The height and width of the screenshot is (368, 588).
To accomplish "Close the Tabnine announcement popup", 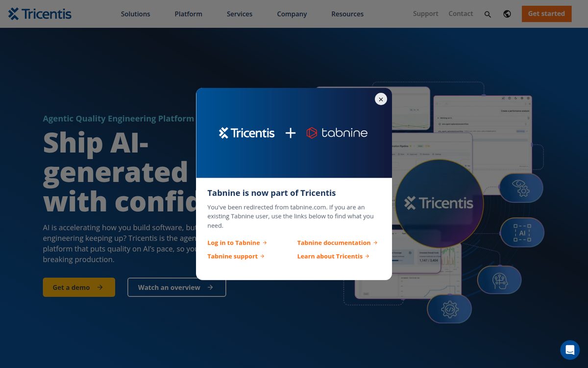I will [x=381, y=99].
